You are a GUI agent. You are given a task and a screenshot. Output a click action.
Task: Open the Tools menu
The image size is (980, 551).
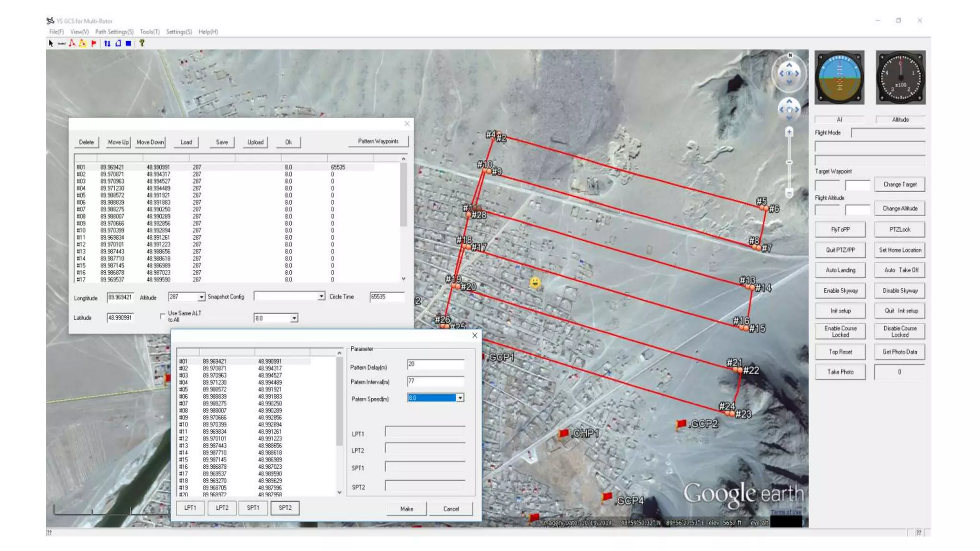pyautogui.click(x=150, y=32)
